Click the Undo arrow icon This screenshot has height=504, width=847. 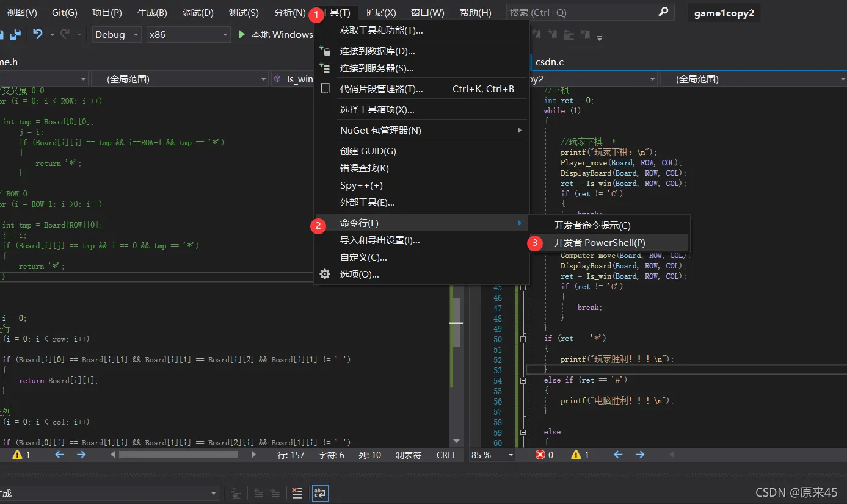click(38, 34)
